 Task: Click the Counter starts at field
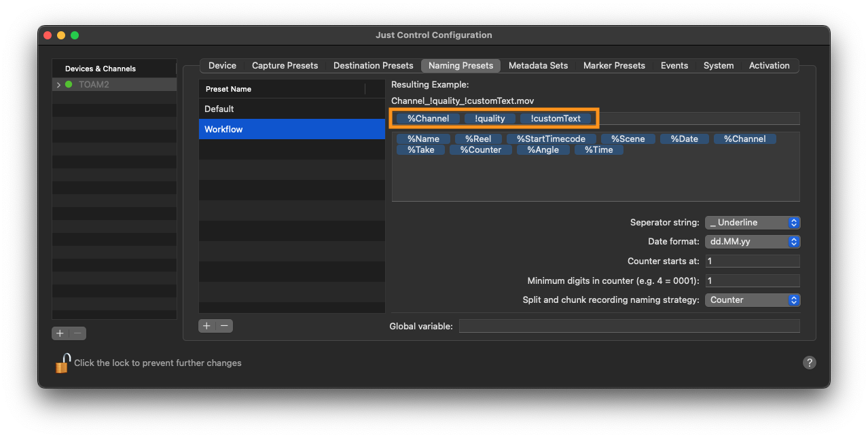(753, 261)
